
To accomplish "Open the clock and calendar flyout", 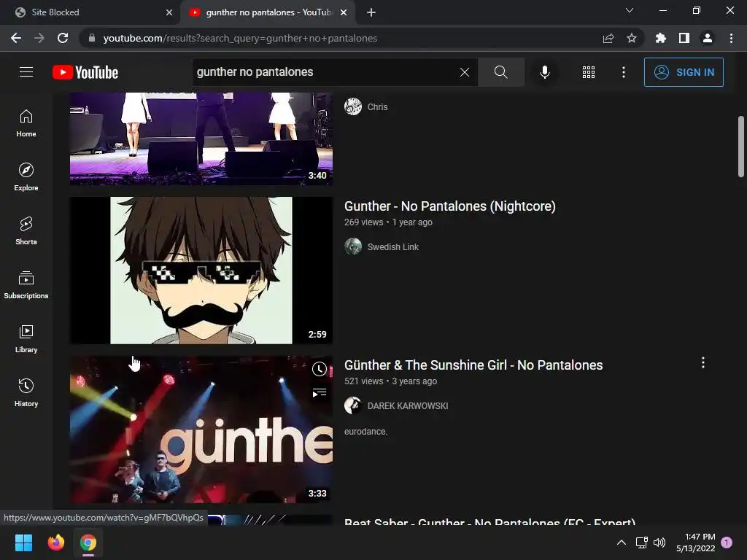I will pyautogui.click(x=695, y=542).
